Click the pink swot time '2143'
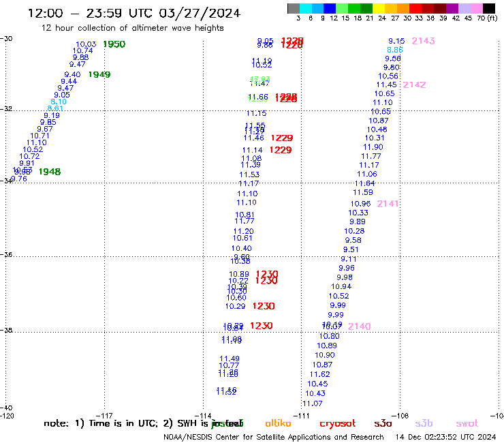 (x=423, y=41)
